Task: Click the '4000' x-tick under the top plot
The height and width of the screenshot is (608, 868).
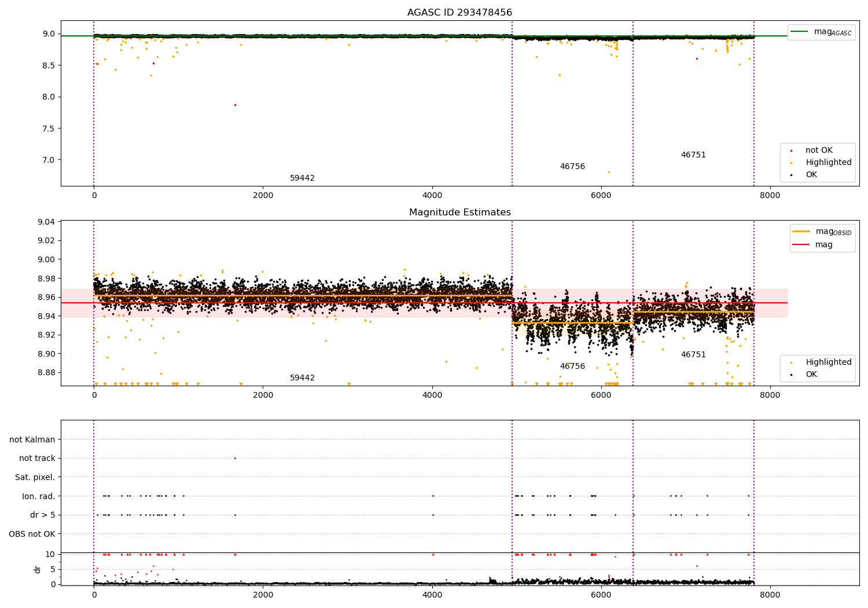Action: [432, 196]
